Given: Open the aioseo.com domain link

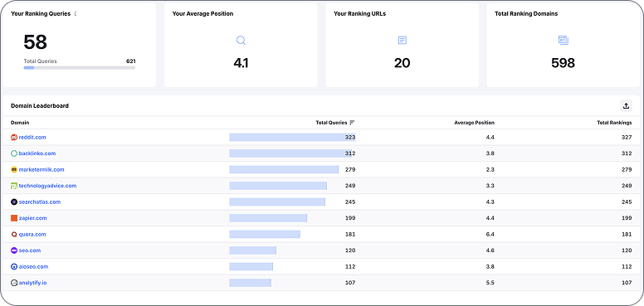Looking at the screenshot, I should click(x=33, y=267).
